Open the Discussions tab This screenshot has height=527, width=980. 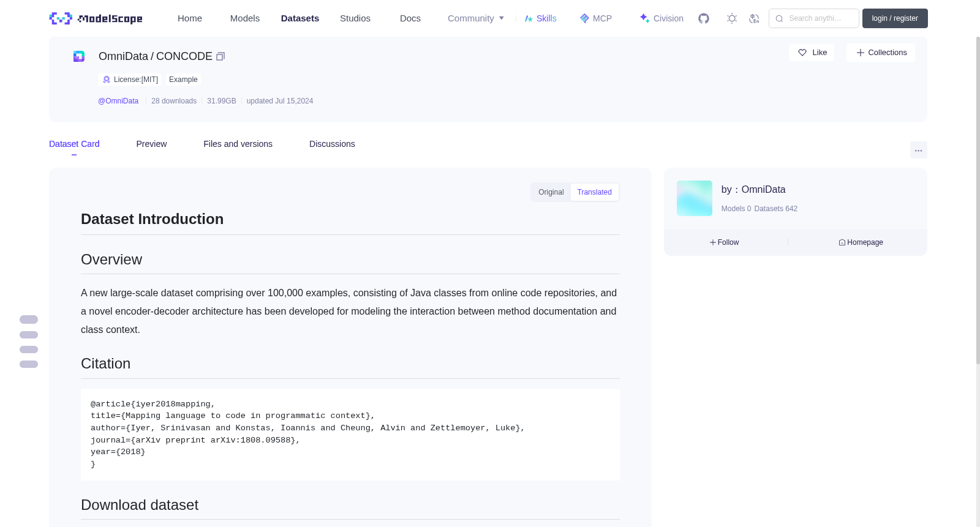point(332,144)
